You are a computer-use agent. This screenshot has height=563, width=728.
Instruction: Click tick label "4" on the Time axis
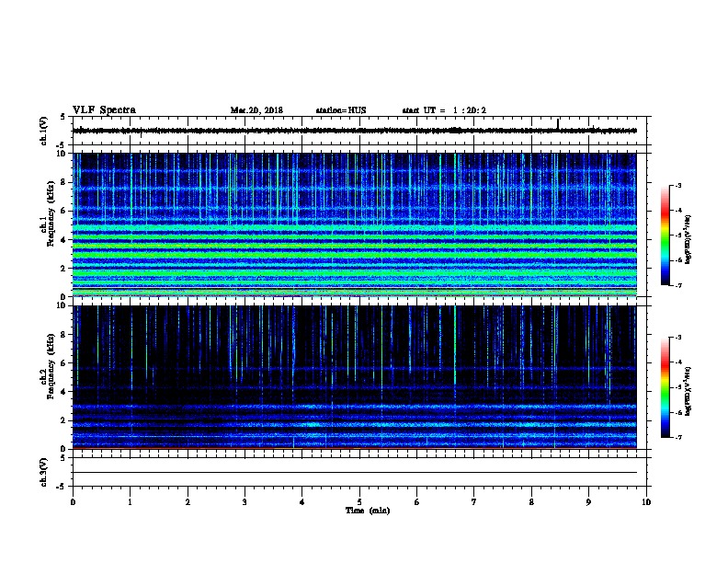click(302, 501)
